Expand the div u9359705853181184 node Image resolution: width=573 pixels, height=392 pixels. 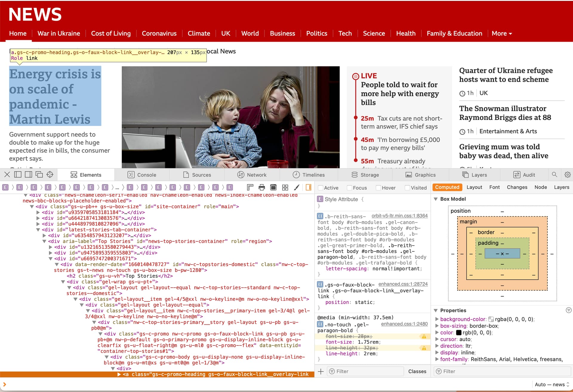[x=38, y=212]
